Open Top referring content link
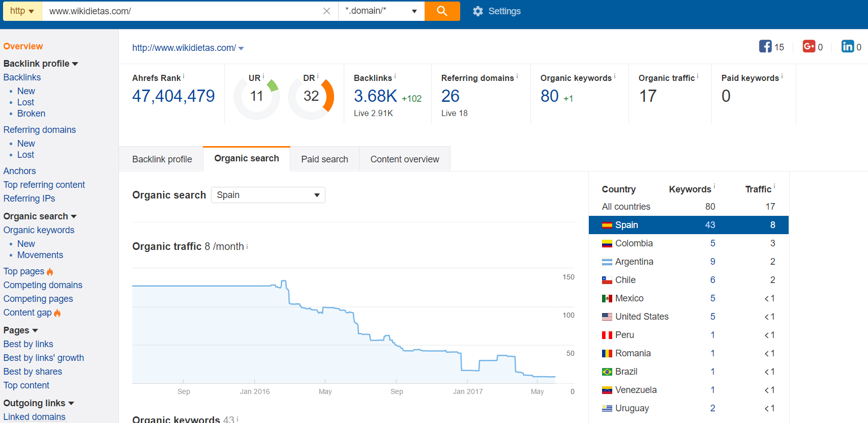868x423 pixels. tap(44, 185)
